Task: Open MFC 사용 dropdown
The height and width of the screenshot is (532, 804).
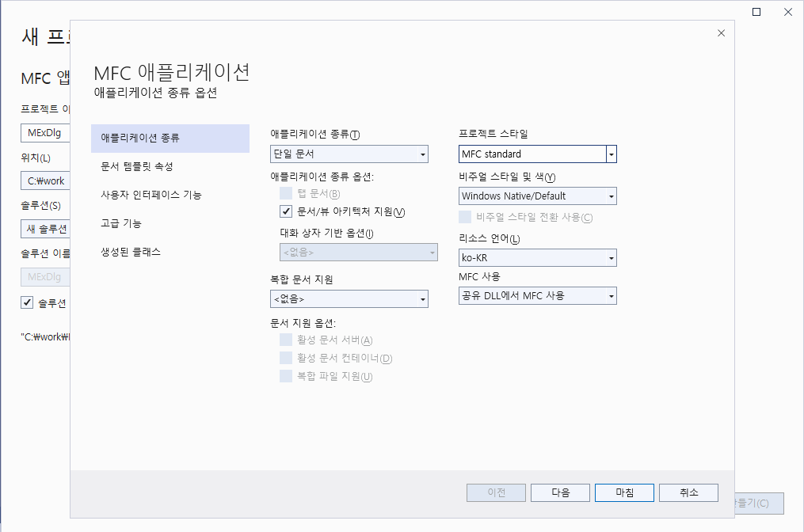Action: (x=538, y=296)
